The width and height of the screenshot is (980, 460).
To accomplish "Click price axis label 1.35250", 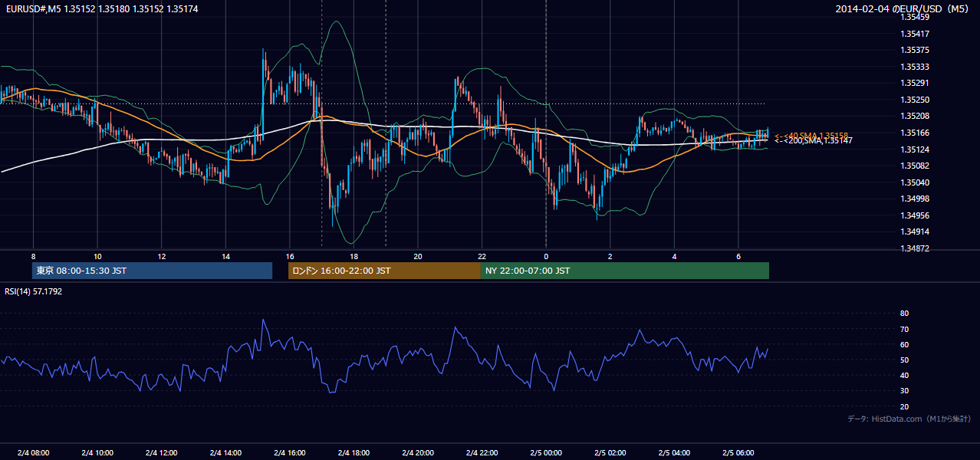I will (x=916, y=100).
